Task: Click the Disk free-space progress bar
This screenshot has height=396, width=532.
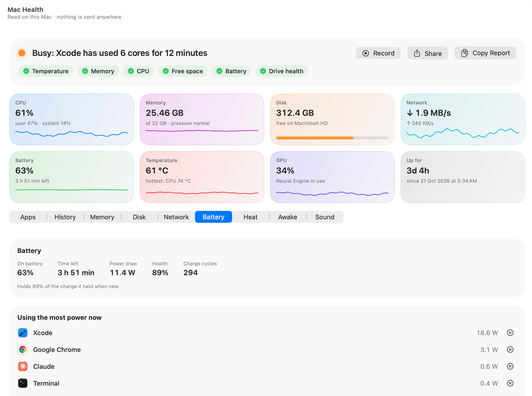Action: 333,138
